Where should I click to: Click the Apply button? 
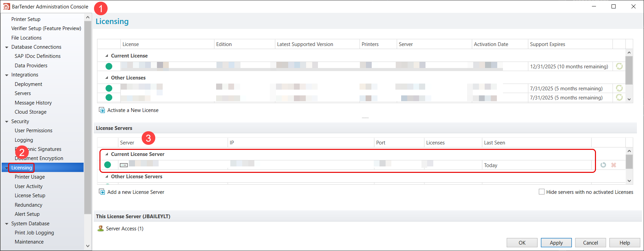[556, 243]
